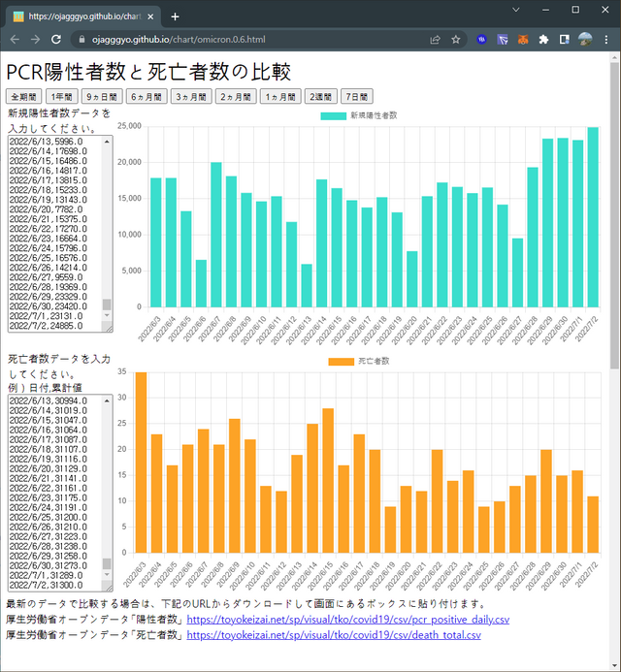
Task: Click the 2022/6/3 bar in death chart
Action: click(141, 463)
